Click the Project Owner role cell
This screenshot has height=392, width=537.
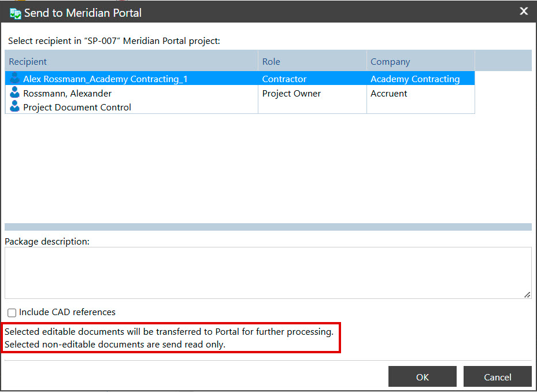coord(291,93)
